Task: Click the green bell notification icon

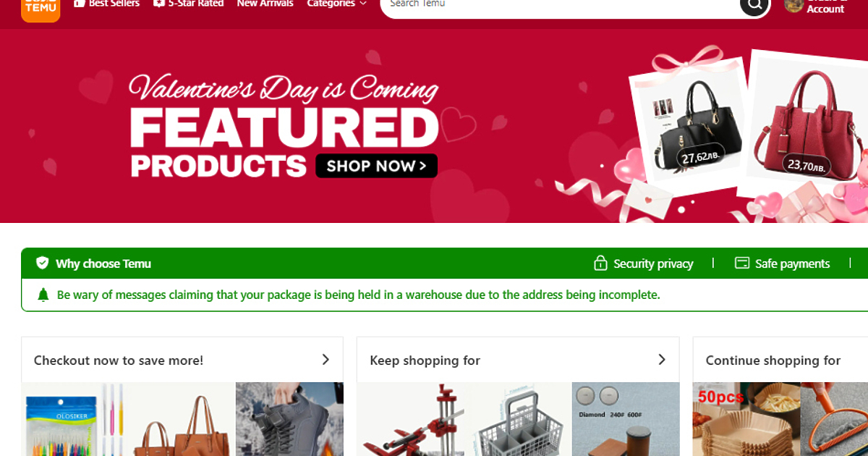Action: click(43, 295)
